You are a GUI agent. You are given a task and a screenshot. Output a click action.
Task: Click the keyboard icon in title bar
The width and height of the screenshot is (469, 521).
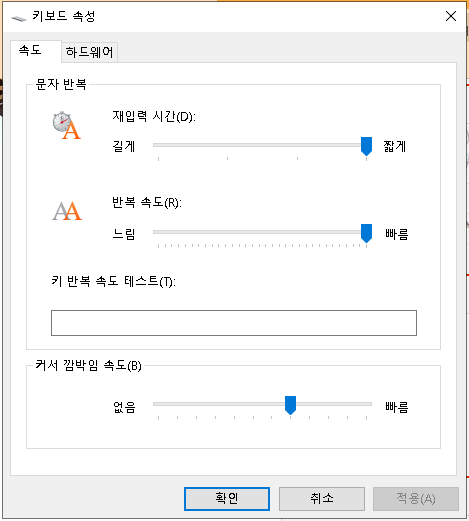[x=19, y=18]
